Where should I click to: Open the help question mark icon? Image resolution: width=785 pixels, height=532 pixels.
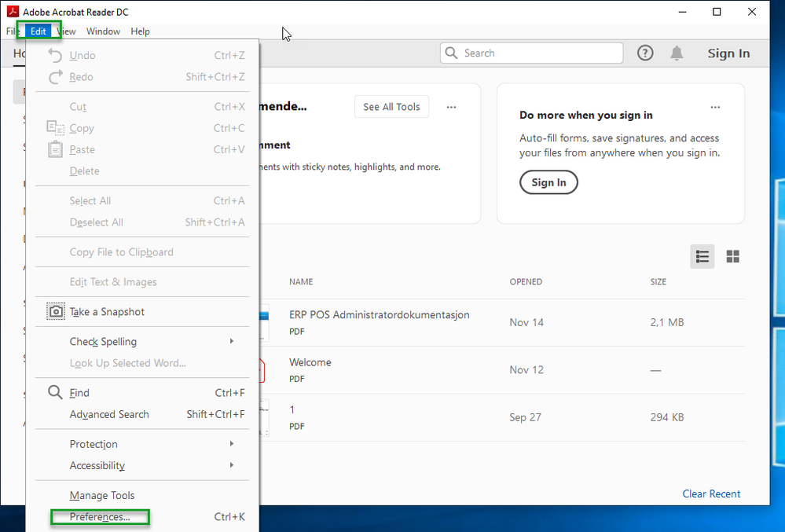(x=645, y=53)
